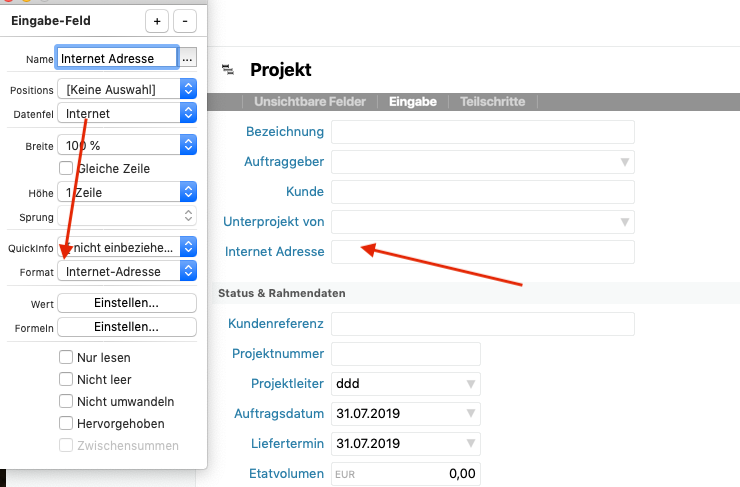Viewport: 740px width, 487px height.
Task: Click the ellipsis button beside Name field
Action: (x=188, y=59)
